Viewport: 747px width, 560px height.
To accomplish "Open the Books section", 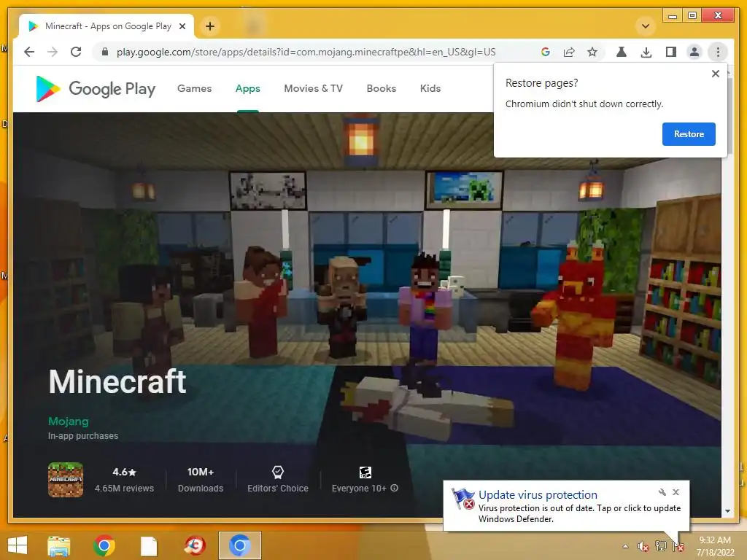I will click(x=381, y=88).
